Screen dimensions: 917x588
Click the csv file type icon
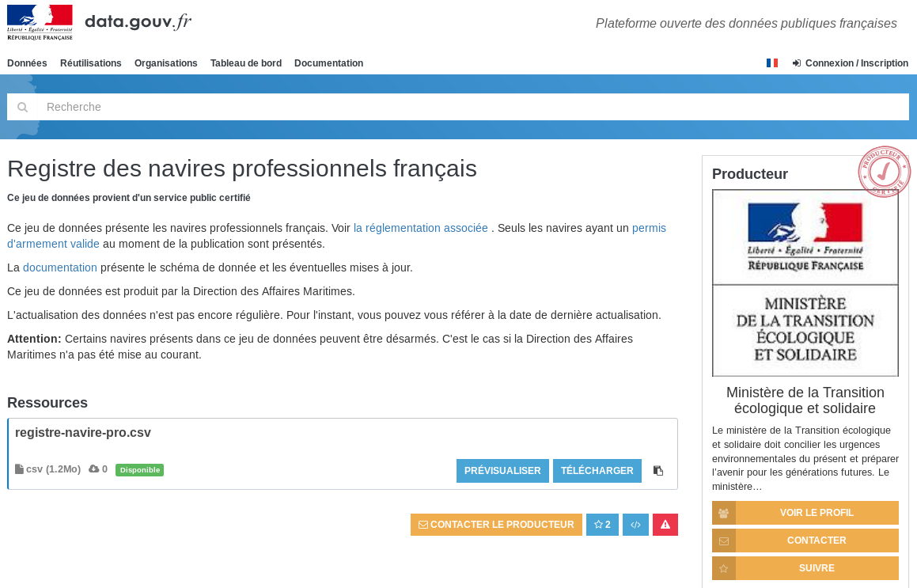click(x=19, y=469)
